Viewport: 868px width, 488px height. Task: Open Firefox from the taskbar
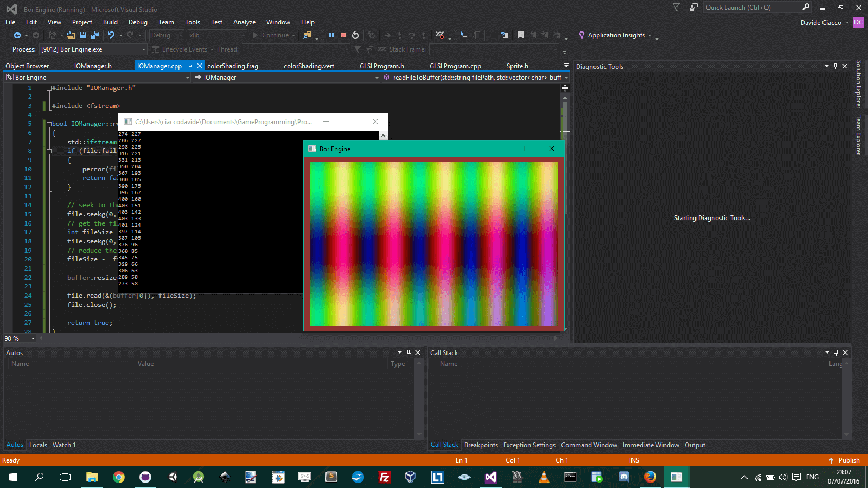(650, 477)
